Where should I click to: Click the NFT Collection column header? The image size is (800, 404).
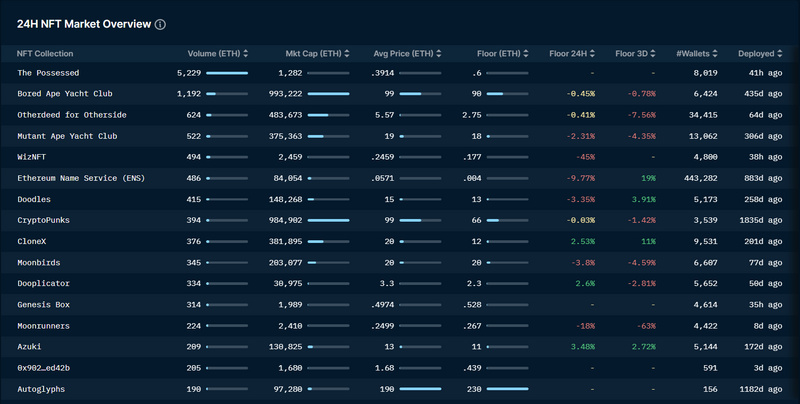(x=45, y=54)
